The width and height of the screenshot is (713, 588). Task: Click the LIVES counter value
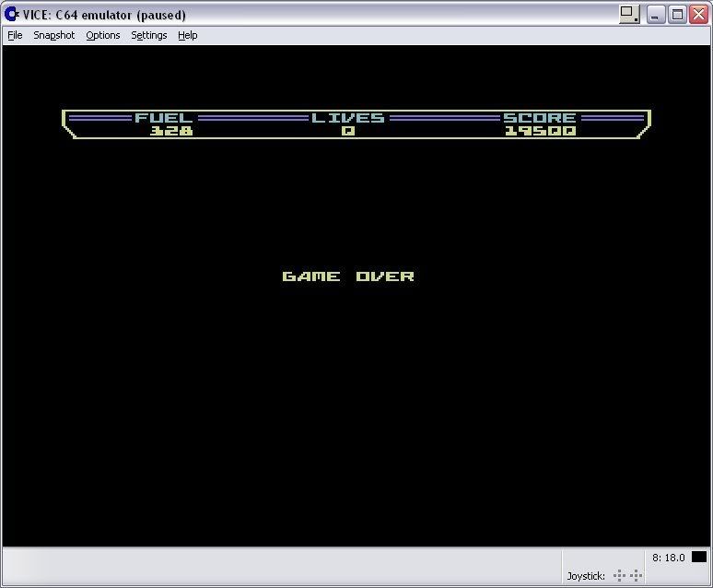[347, 131]
